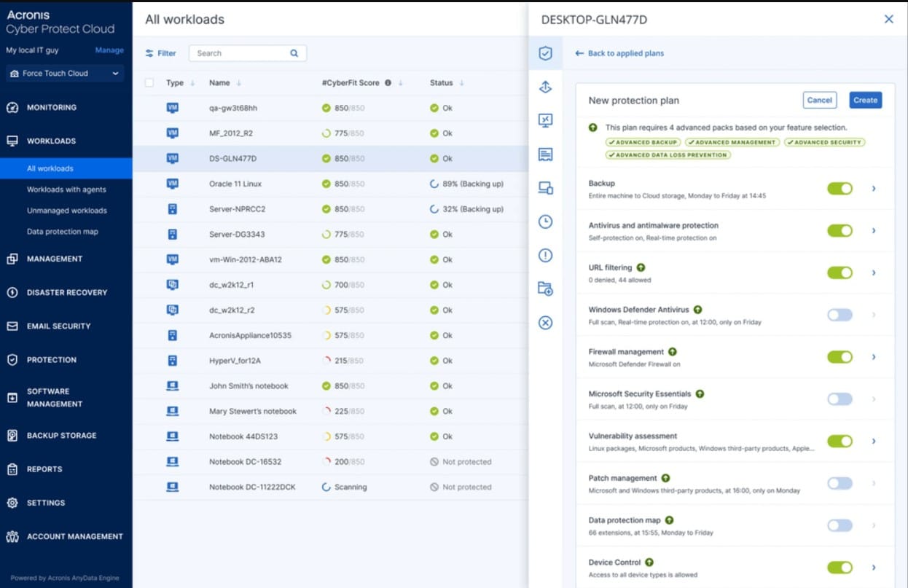
Task: Click the Create button for new plan
Action: coord(865,101)
